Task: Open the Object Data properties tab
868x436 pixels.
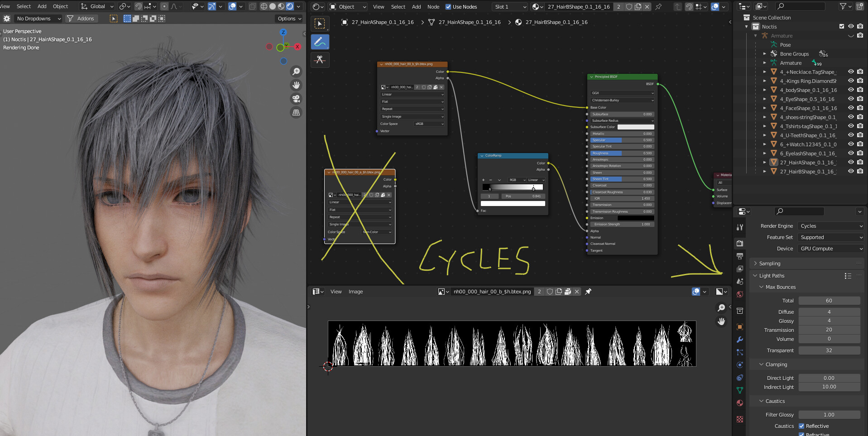Action: point(740,390)
